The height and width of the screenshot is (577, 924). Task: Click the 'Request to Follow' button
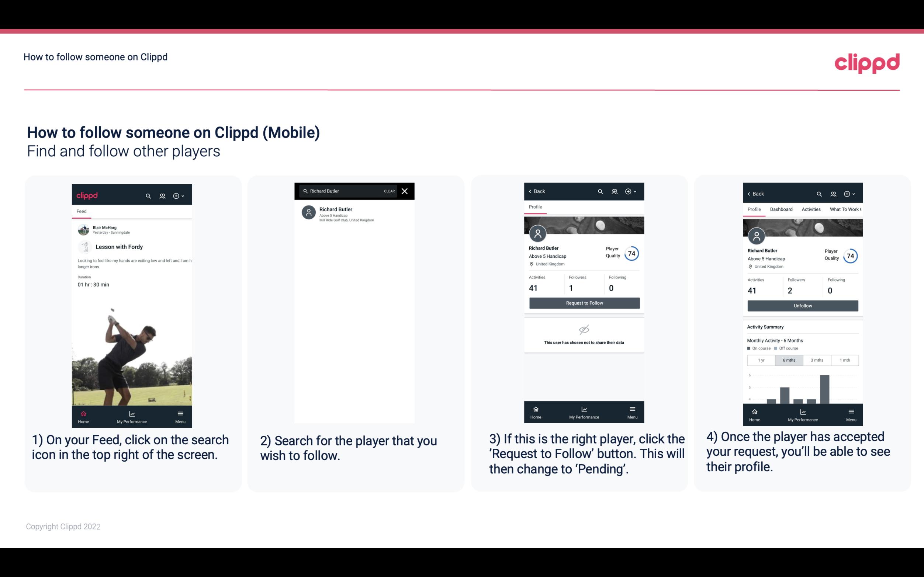pyautogui.click(x=584, y=303)
